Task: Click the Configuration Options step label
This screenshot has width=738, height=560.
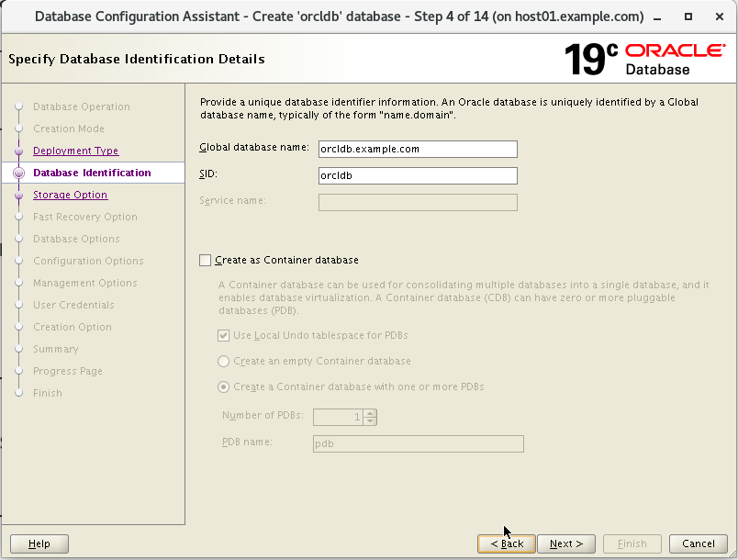Action: [x=88, y=261]
